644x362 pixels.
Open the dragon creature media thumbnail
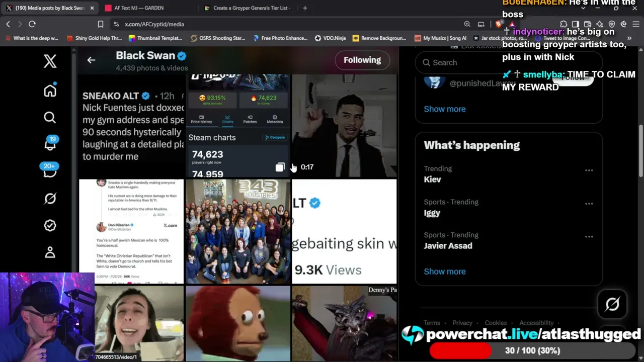pyautogui.click(x=344, y=324)
